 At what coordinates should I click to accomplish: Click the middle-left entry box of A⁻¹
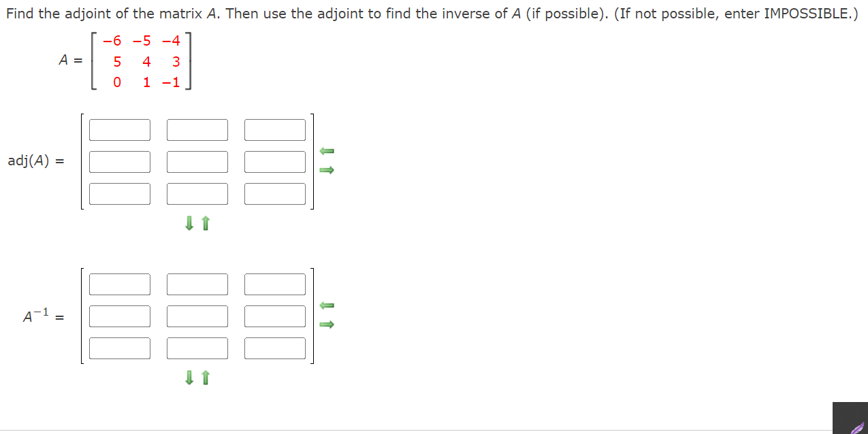119,316
